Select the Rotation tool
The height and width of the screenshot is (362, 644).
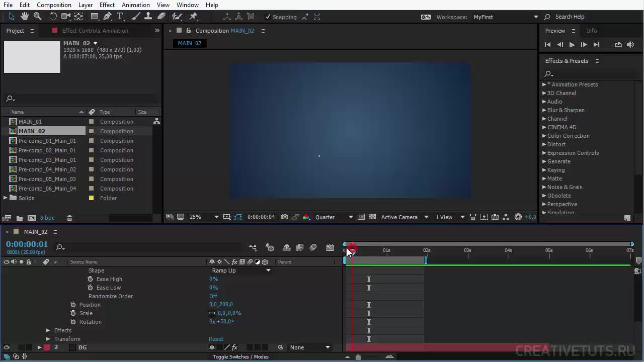(x=53, y=17)
